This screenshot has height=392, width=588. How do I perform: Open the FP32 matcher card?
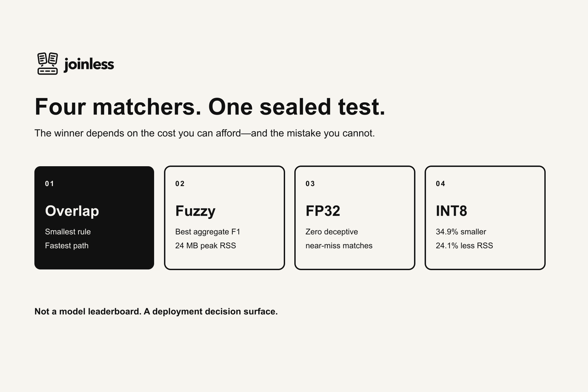point(355,218)
